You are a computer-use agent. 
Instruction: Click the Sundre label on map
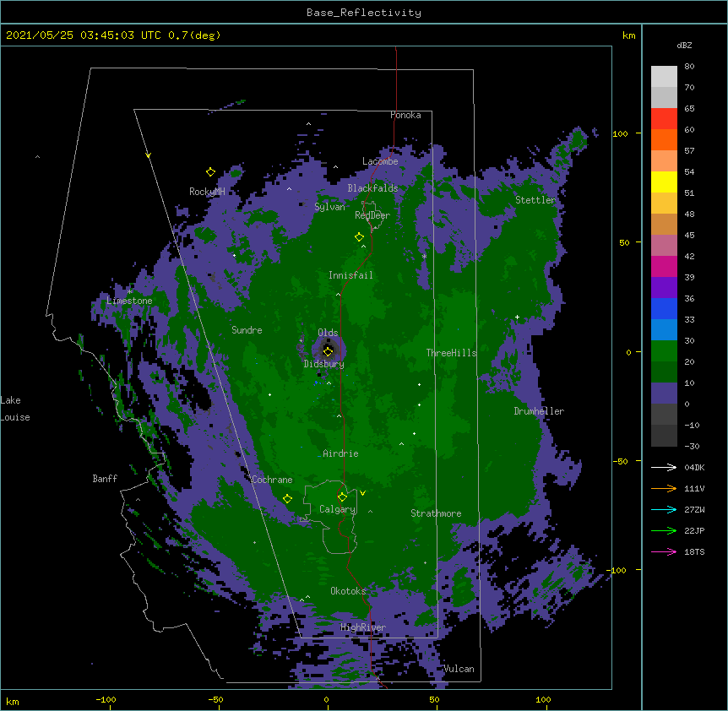(x=247, y=330)
